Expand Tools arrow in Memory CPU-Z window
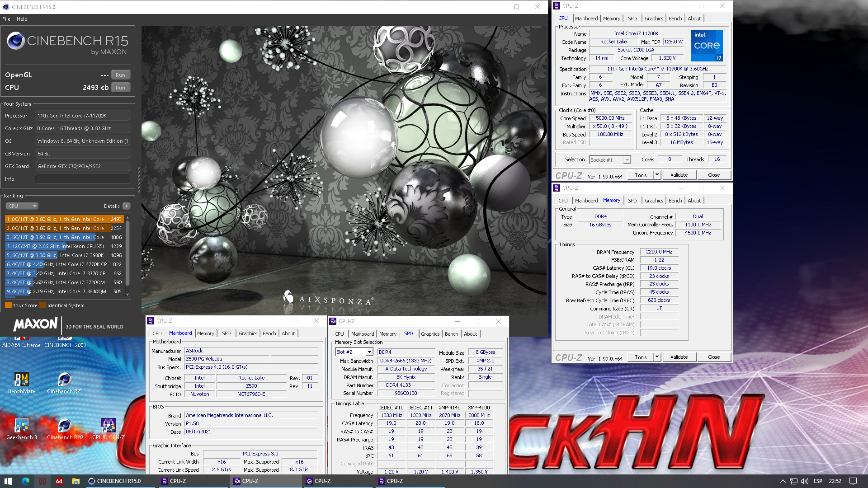The width and height of the screenshot is (868, 488). click(x=657, y=357)
